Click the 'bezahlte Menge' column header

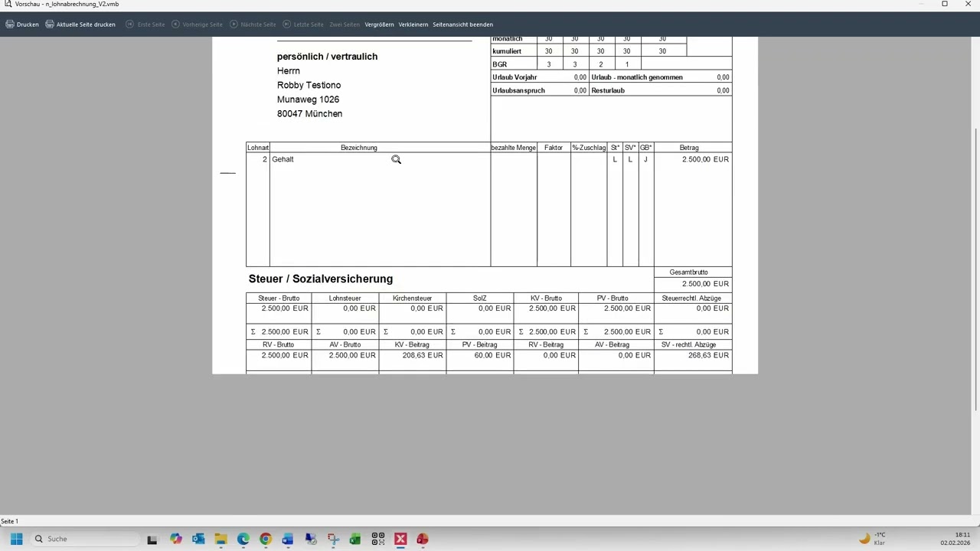513,148
